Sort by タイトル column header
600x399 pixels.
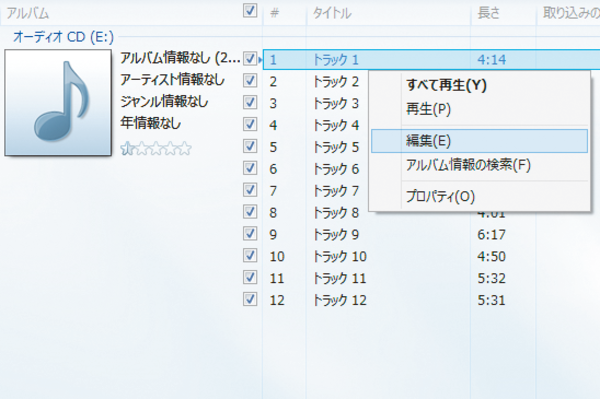[332, 13]
